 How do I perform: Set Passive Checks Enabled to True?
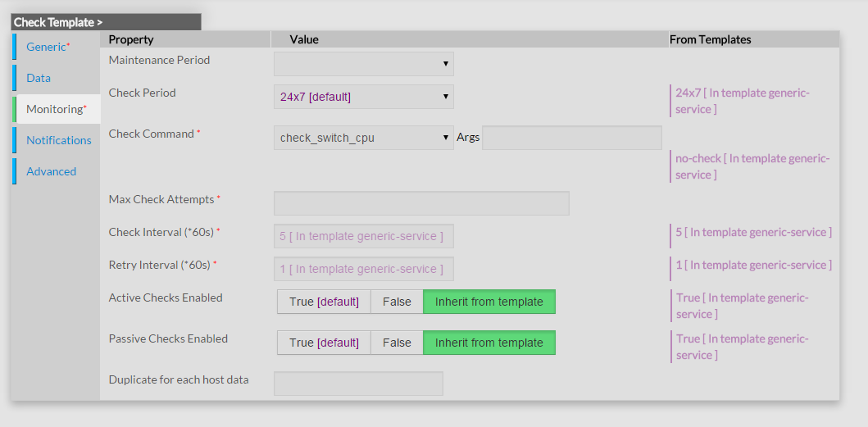324,343
